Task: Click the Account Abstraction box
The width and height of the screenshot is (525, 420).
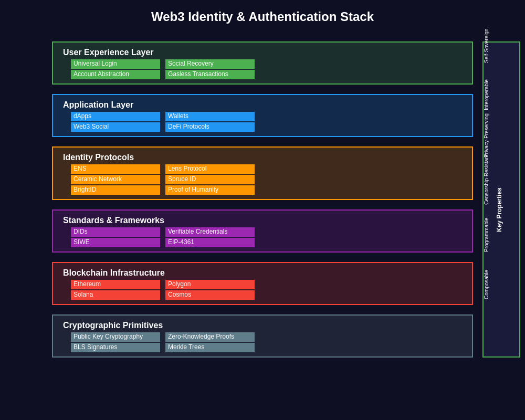Action: (x=115, y=75)
